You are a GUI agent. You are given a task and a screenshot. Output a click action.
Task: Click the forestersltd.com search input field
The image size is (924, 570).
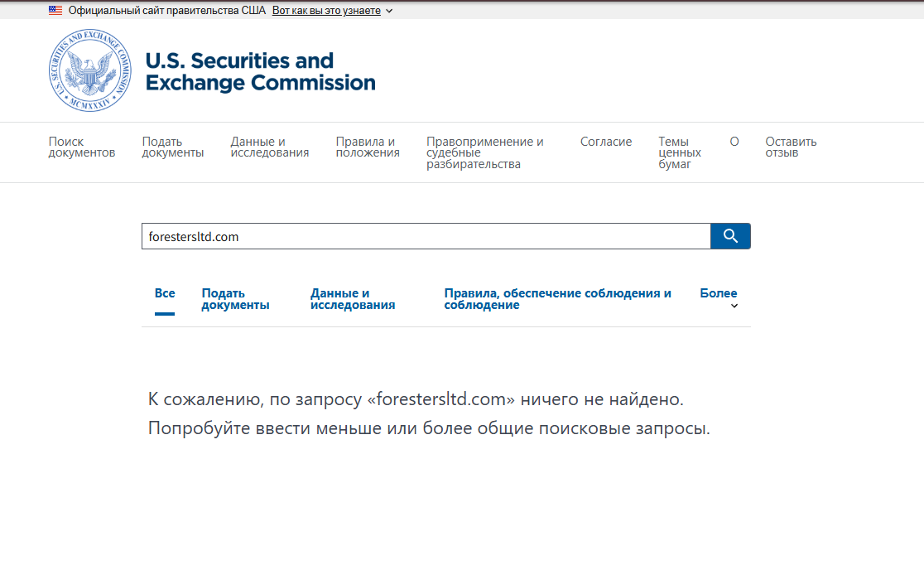[x=426, y=236]
